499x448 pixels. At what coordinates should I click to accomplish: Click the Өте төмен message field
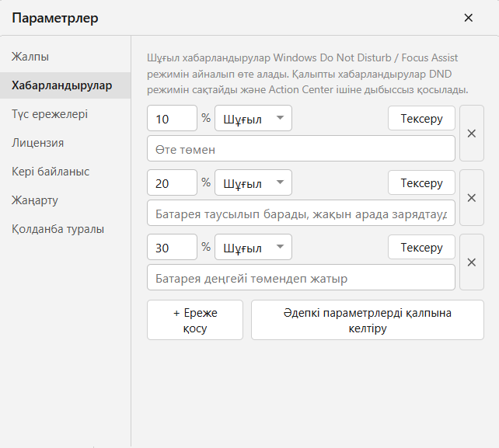pos(301,149)
